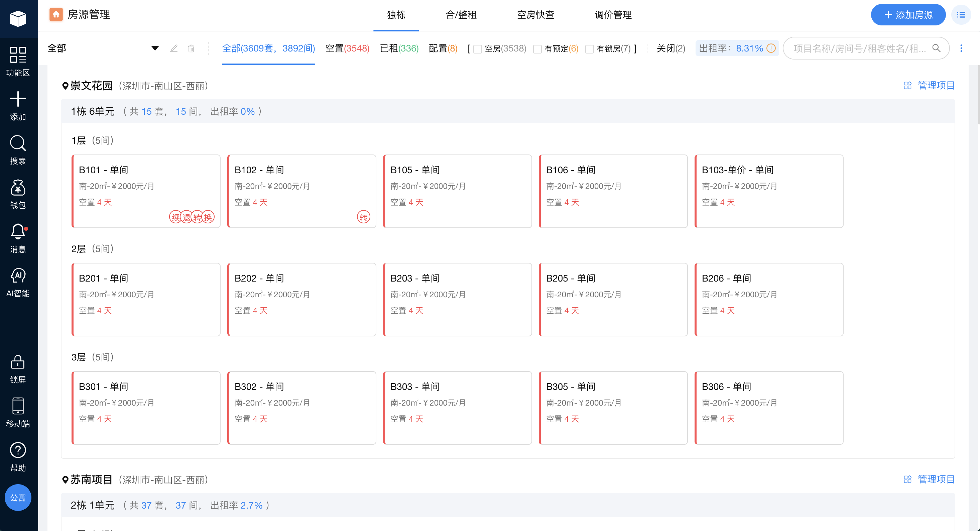980x531 pixels.
Task: Click 管理项目 link for 苏南项目
Action: click(x=930, y=479)
